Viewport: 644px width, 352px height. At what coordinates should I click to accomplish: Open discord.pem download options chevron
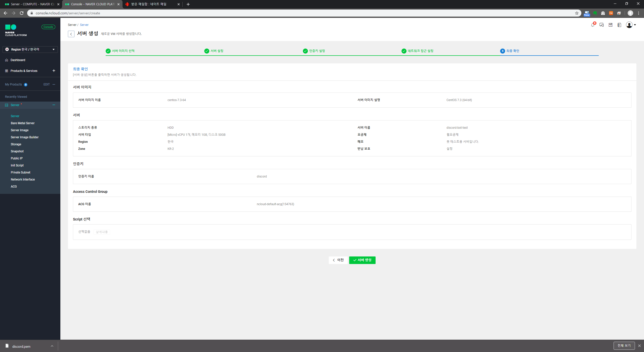52,346
